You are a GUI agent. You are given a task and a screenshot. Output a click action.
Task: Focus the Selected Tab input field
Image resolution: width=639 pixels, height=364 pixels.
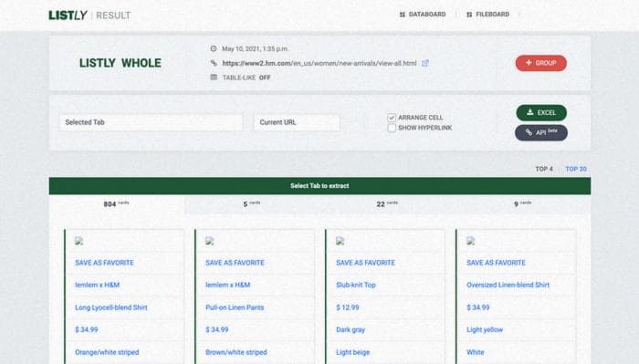click(151, 122)
